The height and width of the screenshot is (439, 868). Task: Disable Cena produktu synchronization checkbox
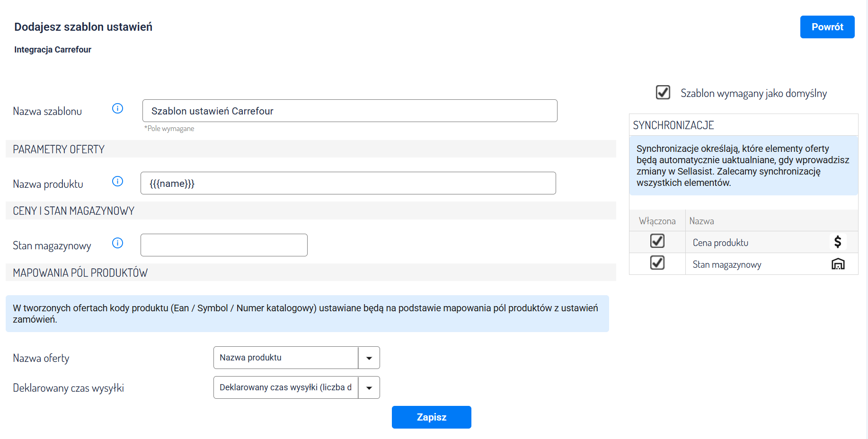point(657,241)
